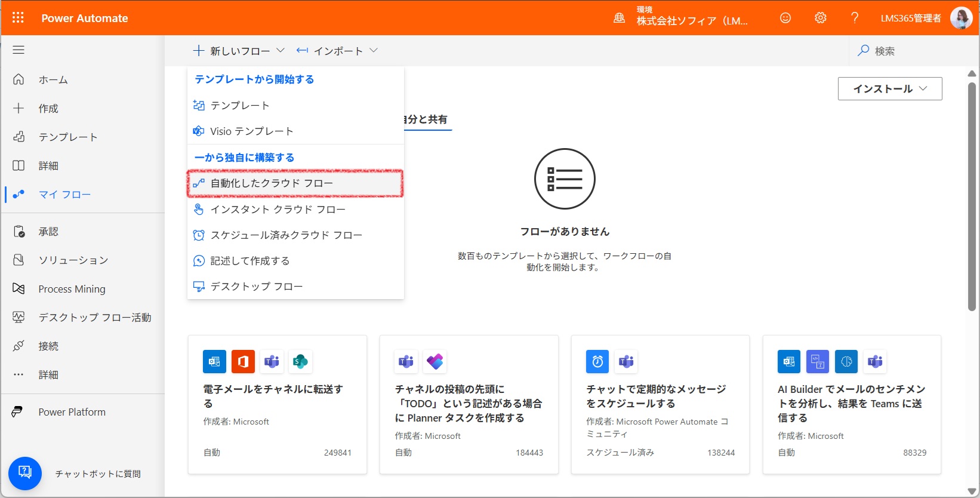
Task: Click the Power Platform icon
Action: tap(17, 412)
